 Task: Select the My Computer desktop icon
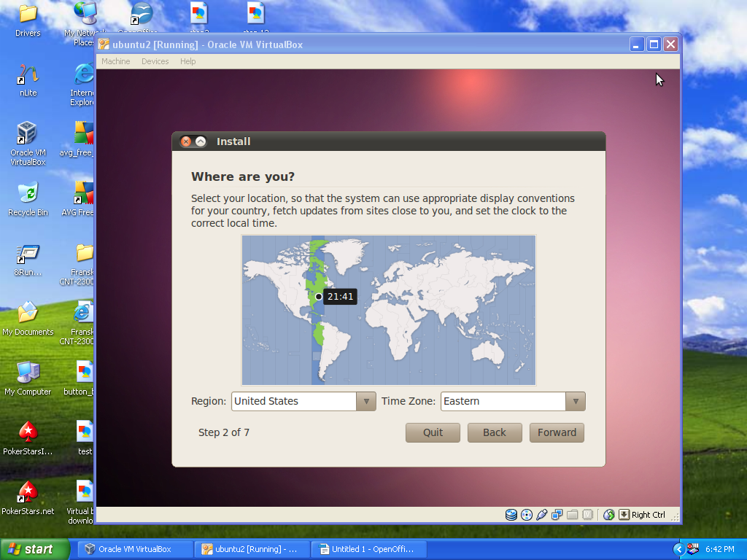28,379
